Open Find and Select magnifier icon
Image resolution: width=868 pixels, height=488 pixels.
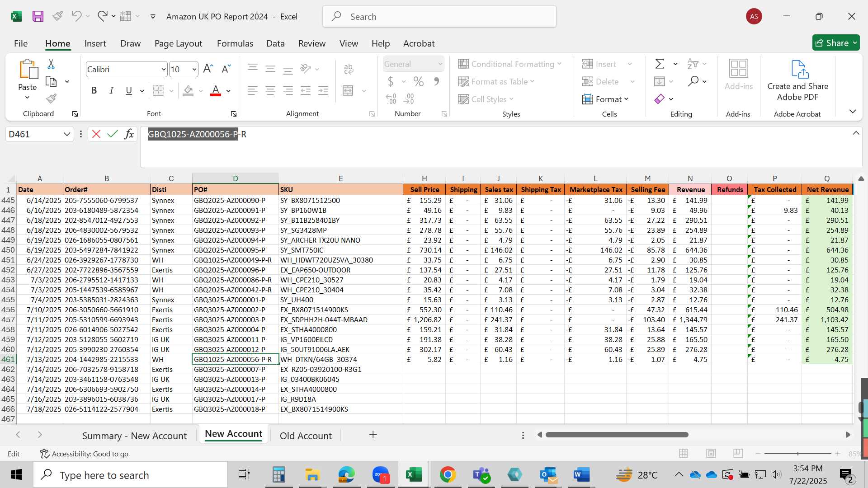click(x=693, y=81)
